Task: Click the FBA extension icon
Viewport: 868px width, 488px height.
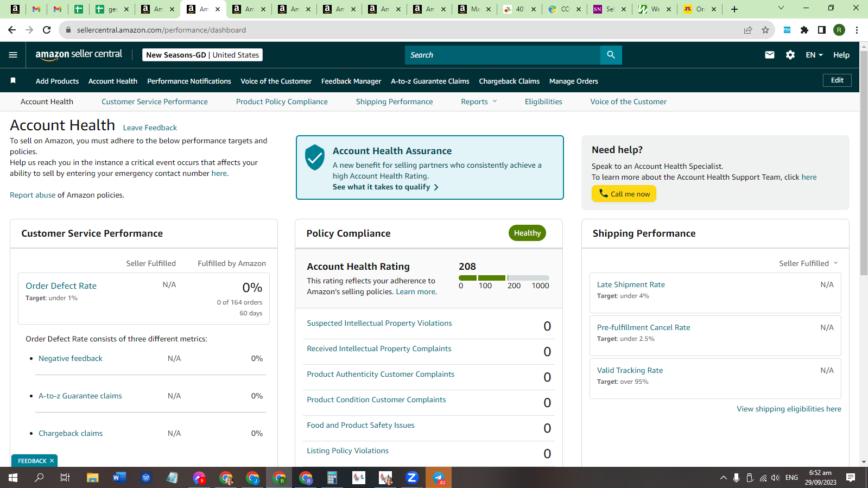Action: [x=787, y=30]
